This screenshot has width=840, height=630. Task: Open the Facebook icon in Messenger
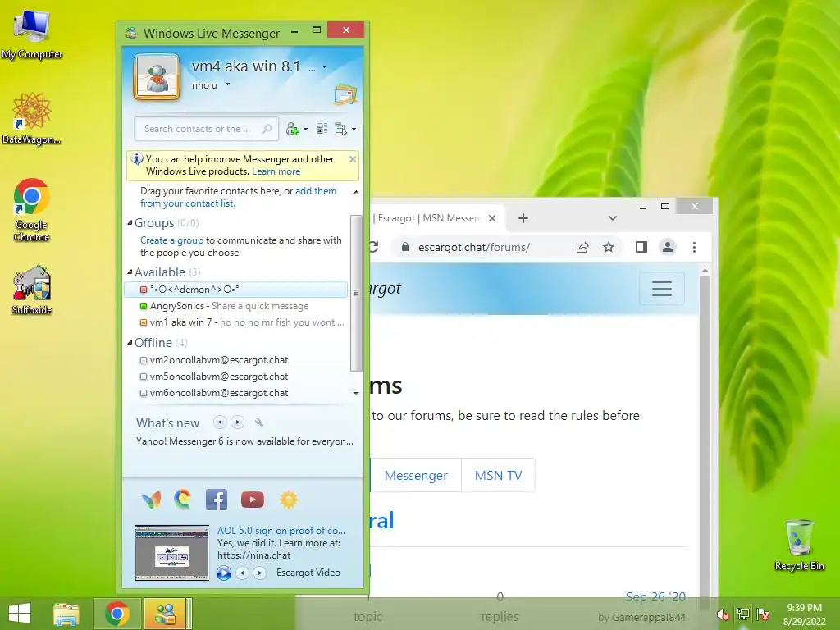tap(217, 500)
